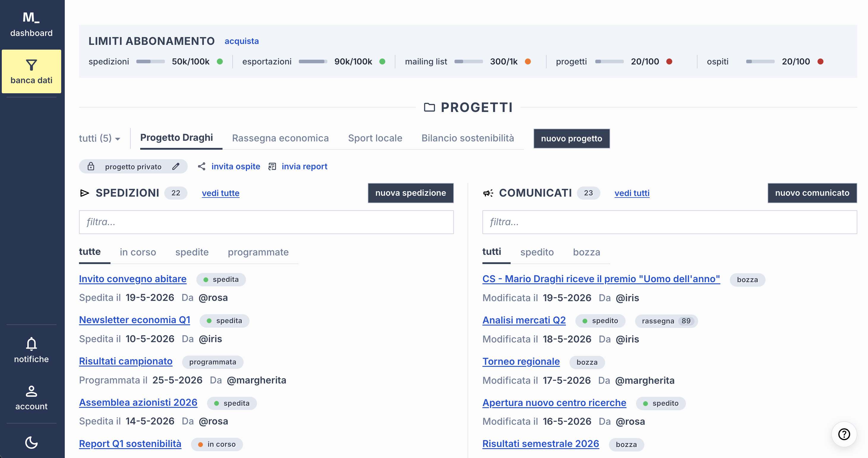
Task: Filter comunicati by bozza
Action: (587, 252)
